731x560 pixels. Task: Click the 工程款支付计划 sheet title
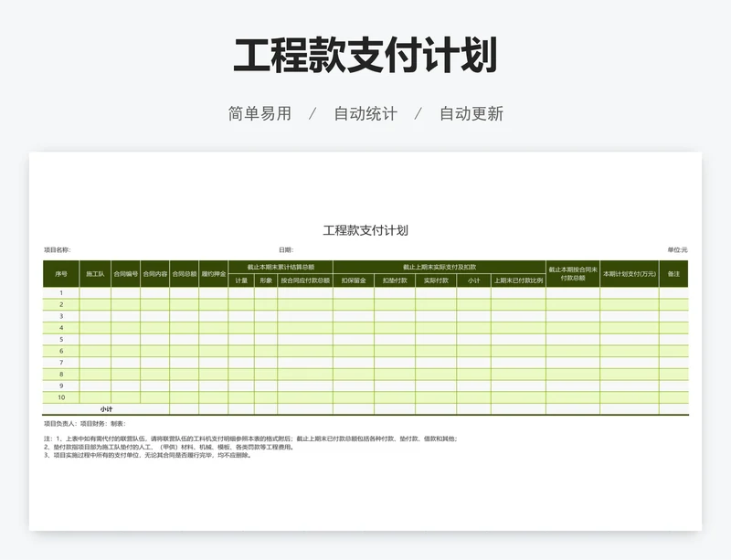point(365,230)
